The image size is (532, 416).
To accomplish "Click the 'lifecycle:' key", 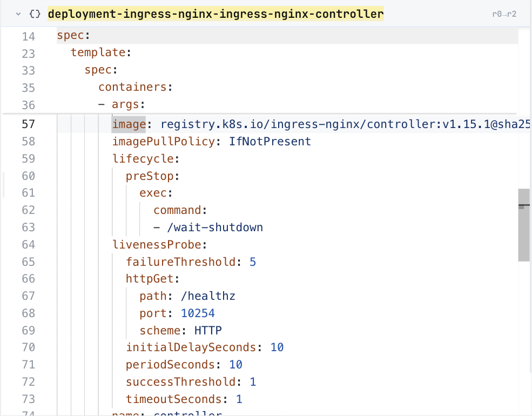I will (x=145, y=159).
